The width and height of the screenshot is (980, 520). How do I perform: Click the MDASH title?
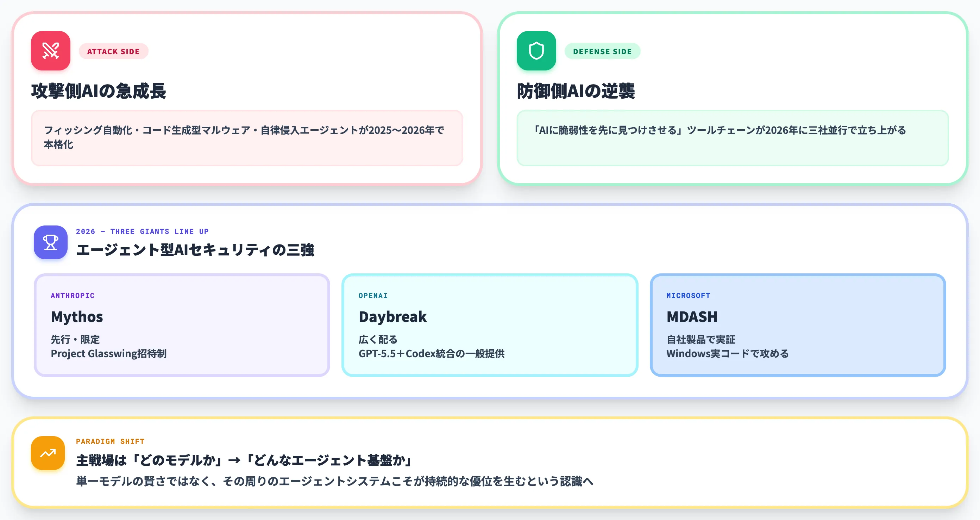pyautogui.click(x=692, y=317)
